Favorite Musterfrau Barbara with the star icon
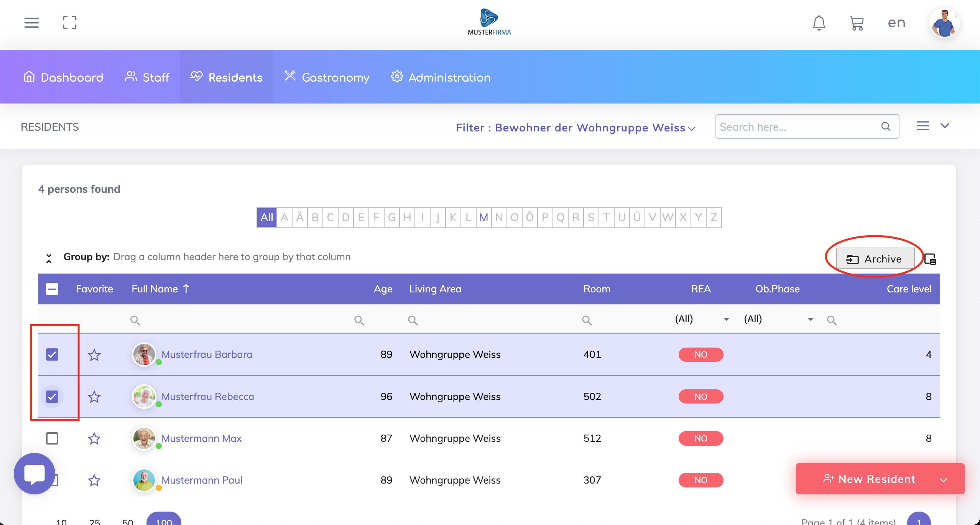The height and width of the screenshot is (525, 980). coord(94,355)
